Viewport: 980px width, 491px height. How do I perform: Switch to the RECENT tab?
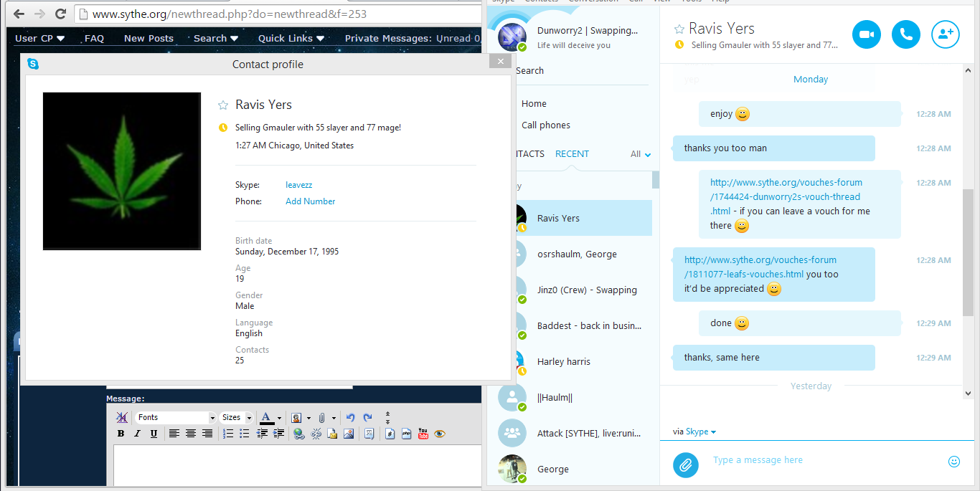coord(572,154)
